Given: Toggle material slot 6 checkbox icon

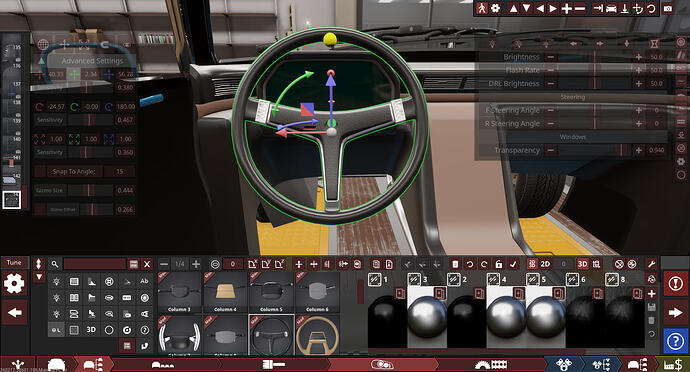Looking at the screenshot, I should tap(572, 279).
